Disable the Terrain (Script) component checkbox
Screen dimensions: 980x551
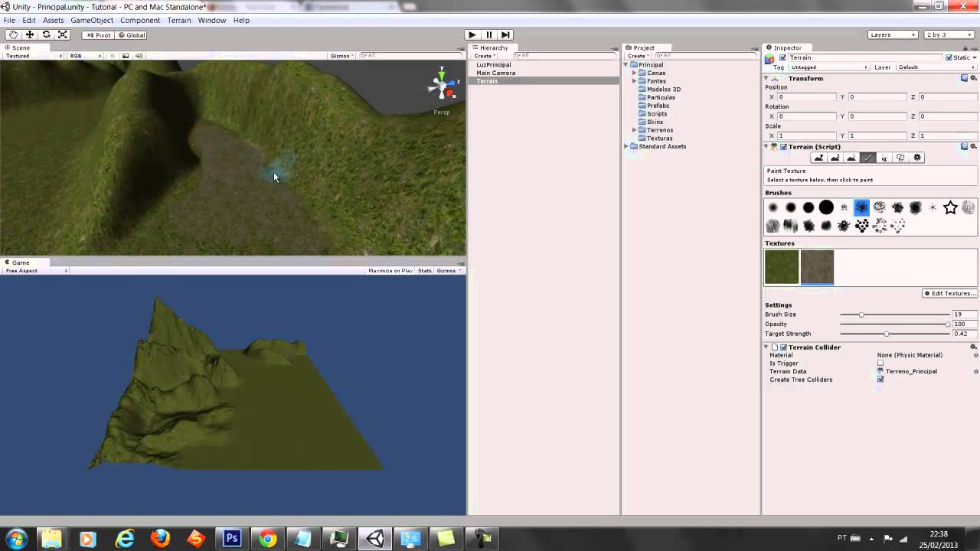click(783, 147)
